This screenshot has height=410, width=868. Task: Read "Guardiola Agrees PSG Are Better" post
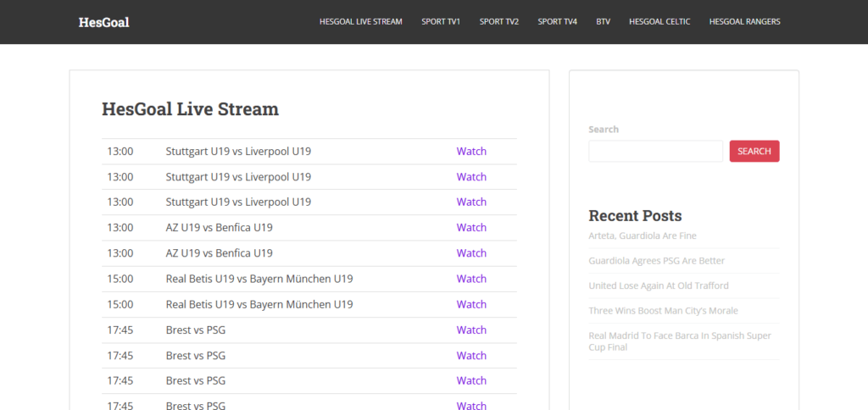[656, 261]
